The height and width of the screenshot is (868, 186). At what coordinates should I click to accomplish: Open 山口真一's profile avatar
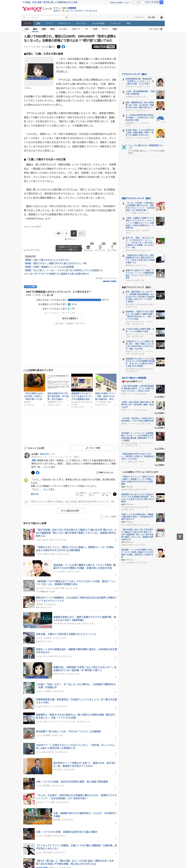click(26, 455)
